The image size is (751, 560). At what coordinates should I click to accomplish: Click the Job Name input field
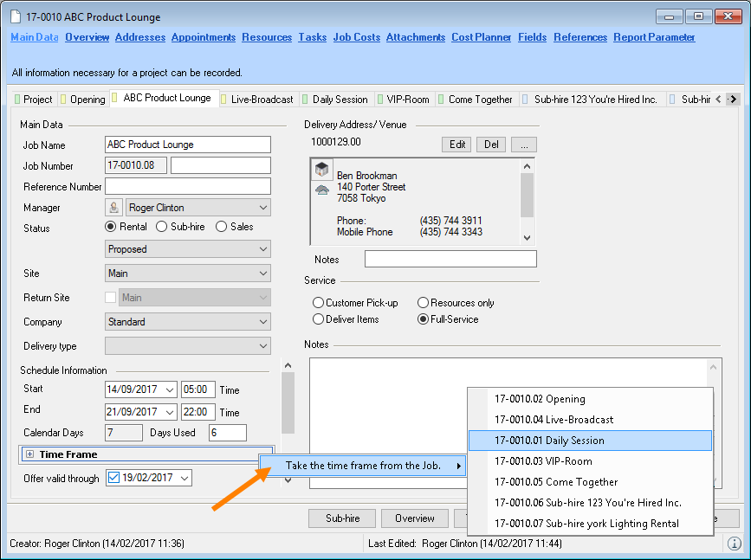187,145
